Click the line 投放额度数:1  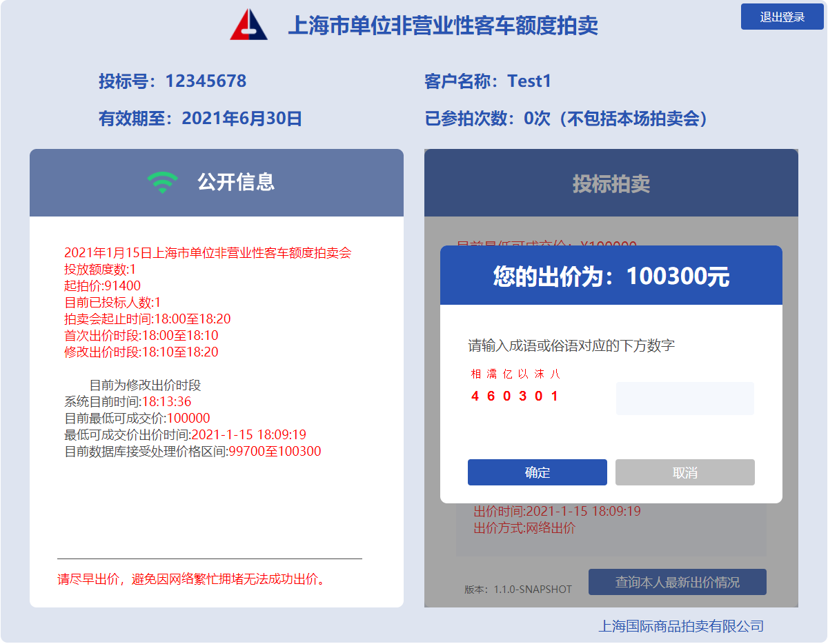[100, 270]
